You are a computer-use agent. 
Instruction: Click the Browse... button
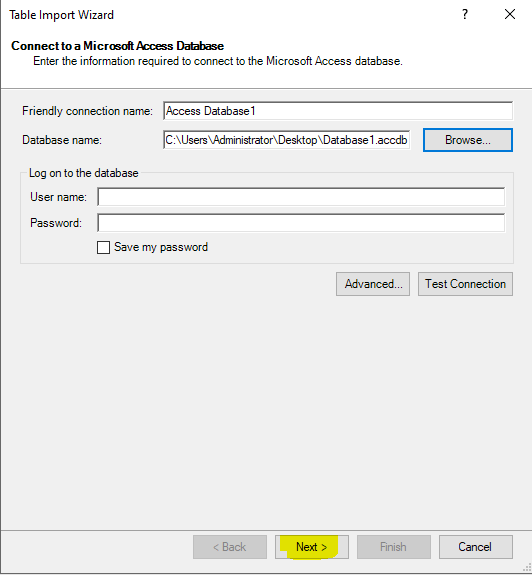(x=468, y=140)
